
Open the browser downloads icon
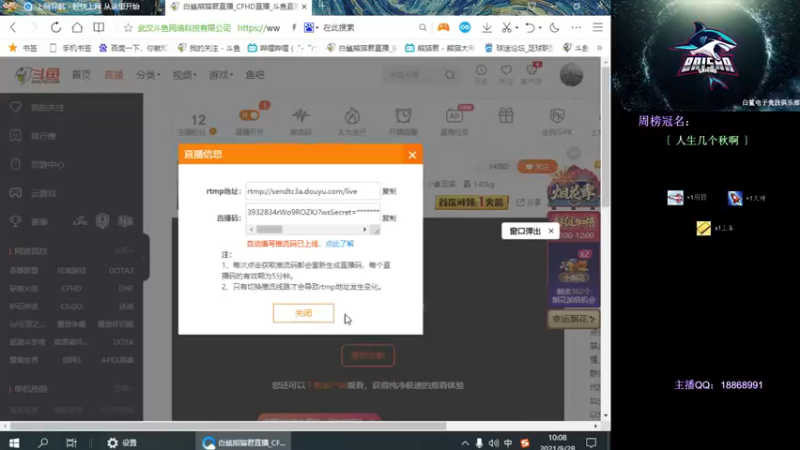pyautogui.click(x=487, y=28)
